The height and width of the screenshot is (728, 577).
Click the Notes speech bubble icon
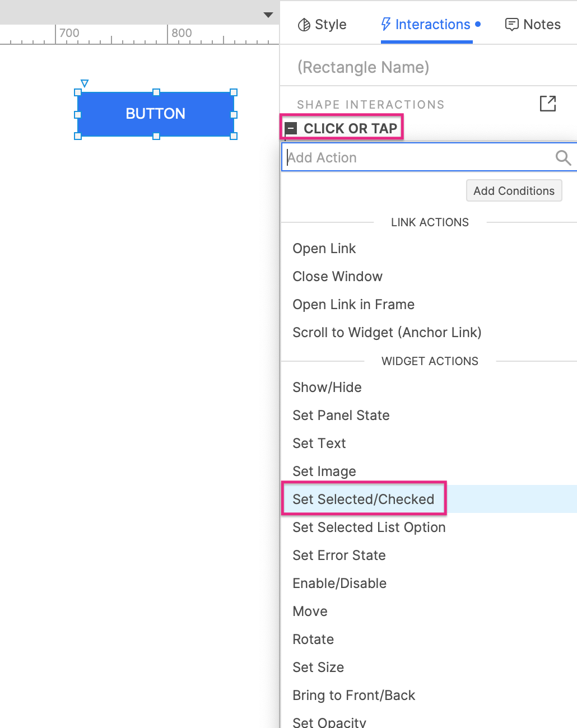[511, 25]
